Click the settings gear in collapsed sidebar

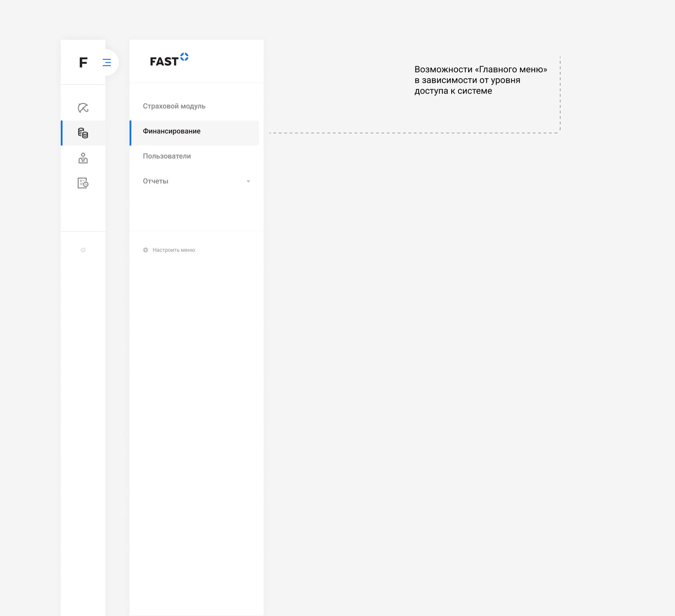pyautogui.click(x=83, y=250)
